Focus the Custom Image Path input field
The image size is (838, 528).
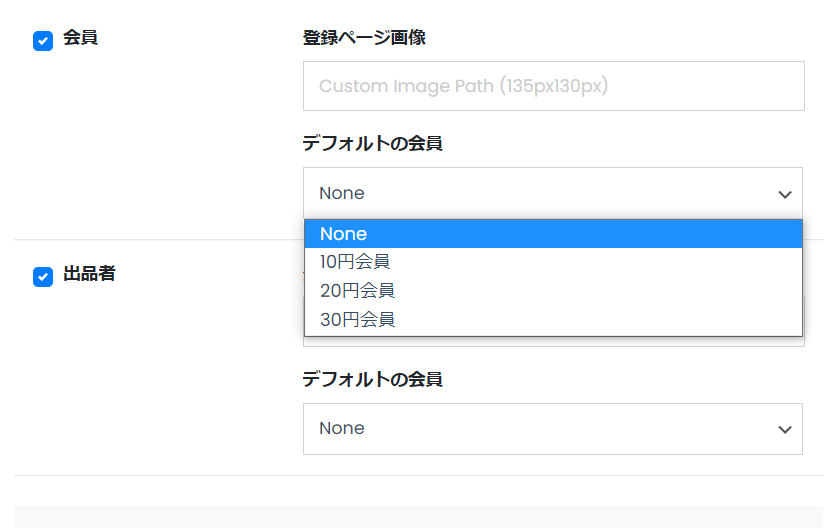554,86
